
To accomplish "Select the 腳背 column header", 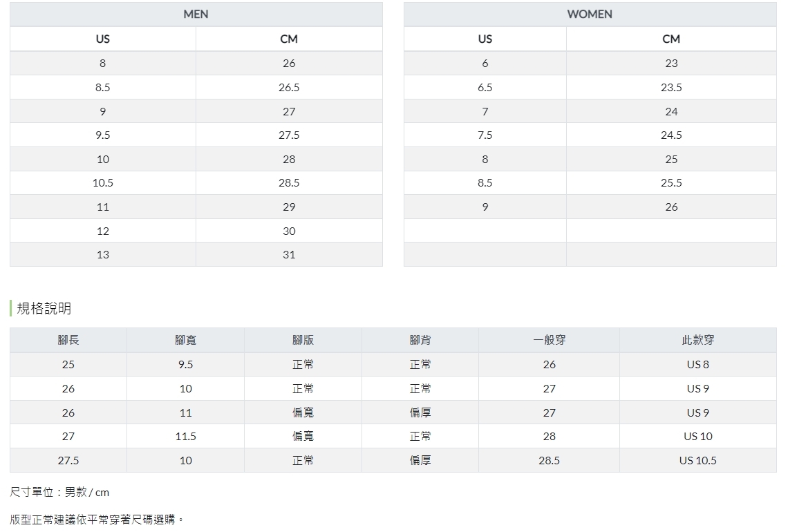I will pos(420,340).
